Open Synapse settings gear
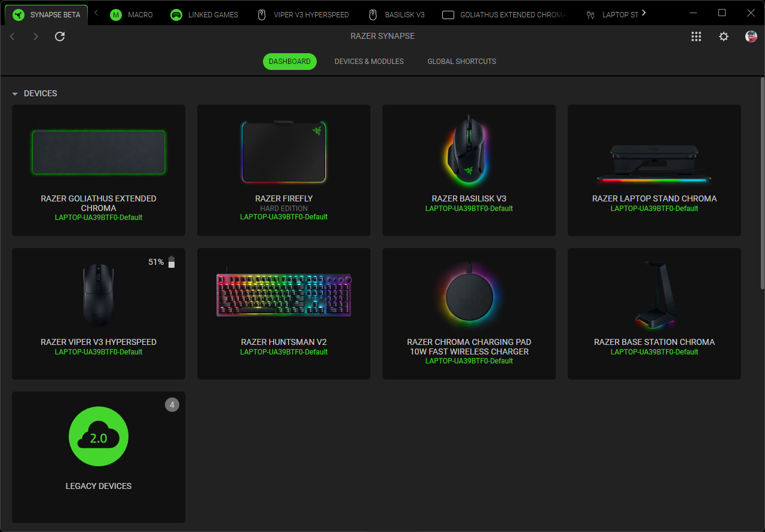Image resolution: width=765 pixels, height=532 pixels. click(x=724, y=36)
